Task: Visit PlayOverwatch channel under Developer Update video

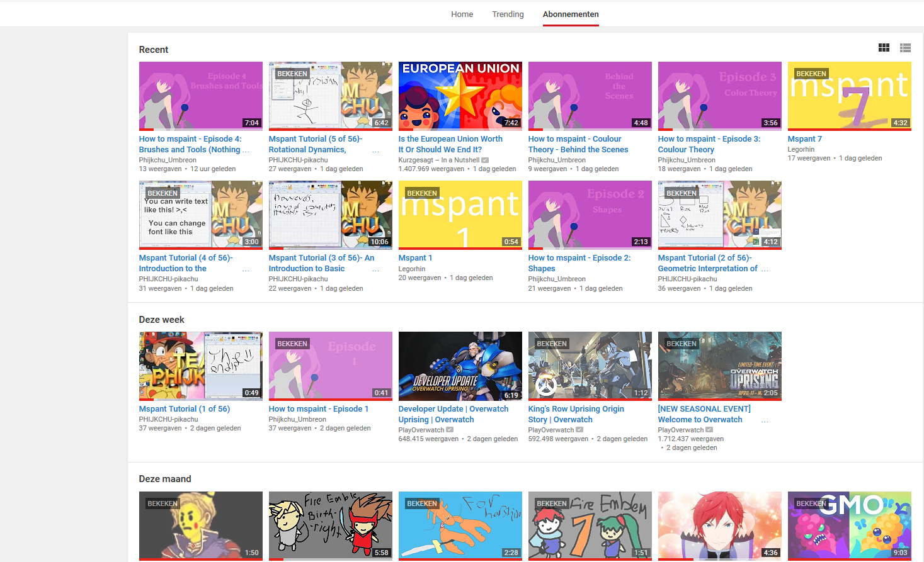Action: tap(421, 430)
